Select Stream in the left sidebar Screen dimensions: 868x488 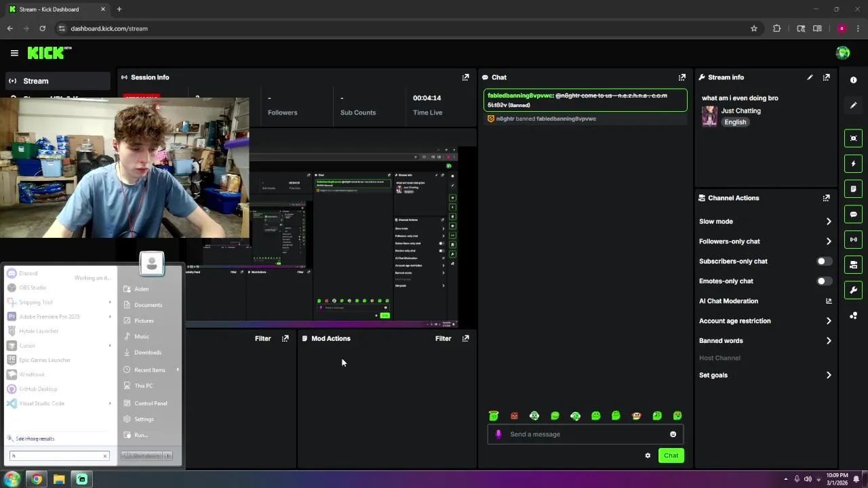coord(57,81)
